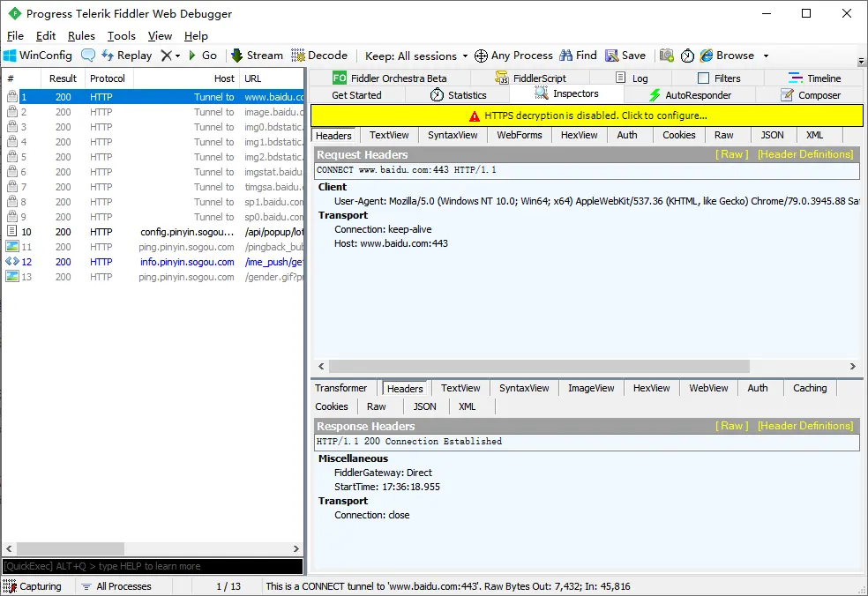The width and height of the screenshot is (868, 596).
Task: Open the File menu
Action: (15, 36)
